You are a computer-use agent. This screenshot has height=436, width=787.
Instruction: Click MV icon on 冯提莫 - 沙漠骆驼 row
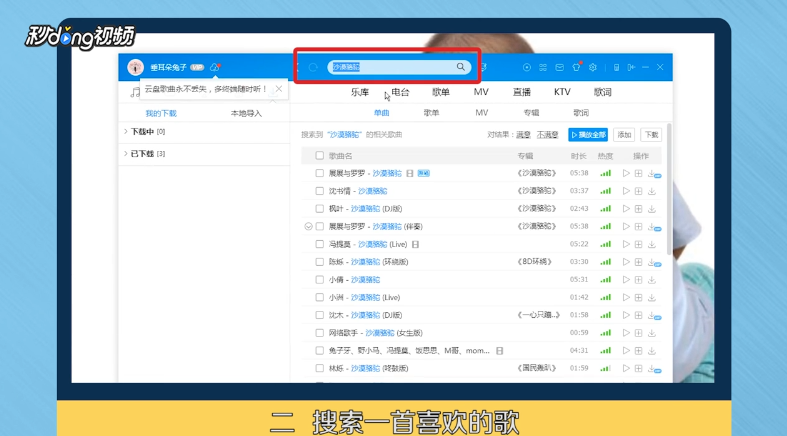tap(415, 244)
